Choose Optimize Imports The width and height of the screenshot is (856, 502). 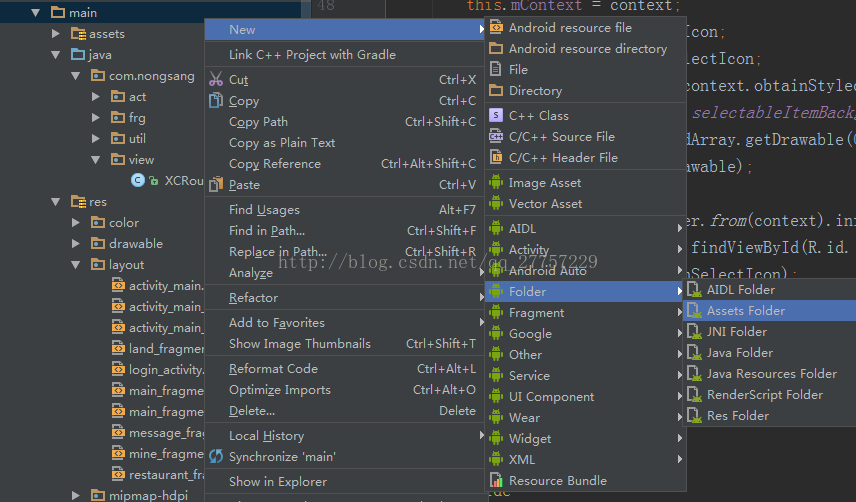(x=345, y=390)
